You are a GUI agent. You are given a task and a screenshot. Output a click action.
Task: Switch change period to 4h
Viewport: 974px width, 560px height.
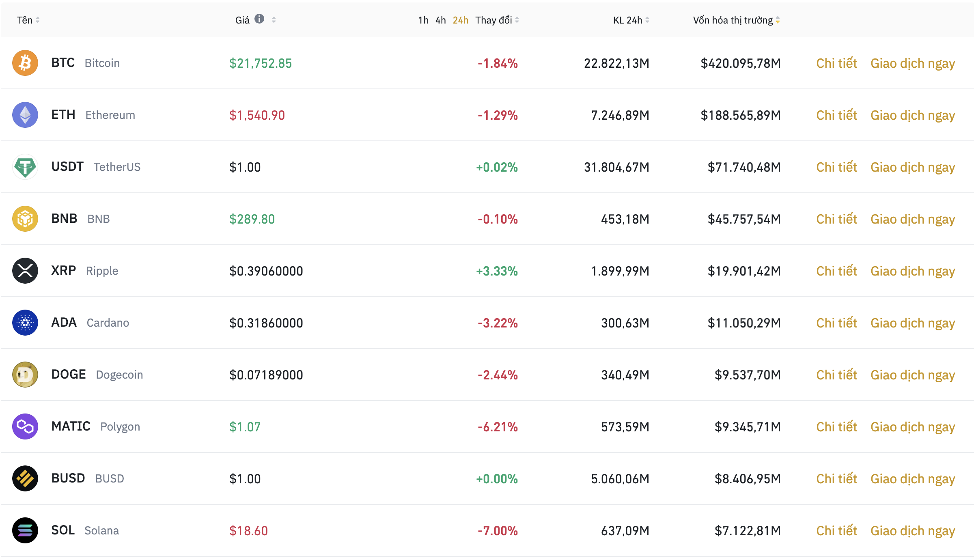[441, 20]
